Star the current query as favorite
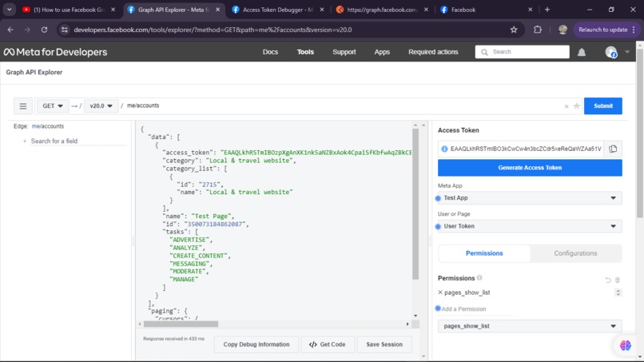This screenshot has width=644, height=362. [x=577, y=106]
